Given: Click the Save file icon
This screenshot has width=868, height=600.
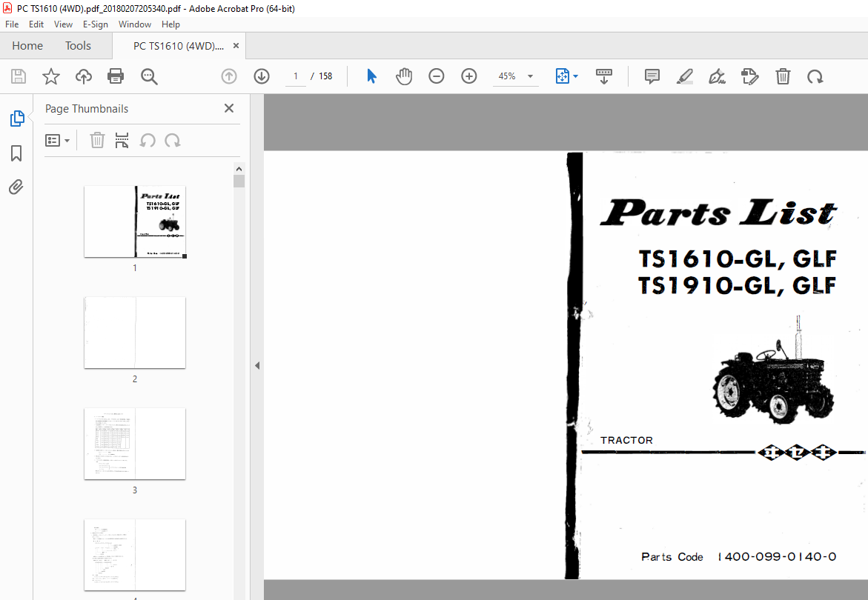Looking at the screenshot, I should click(19, 76).
